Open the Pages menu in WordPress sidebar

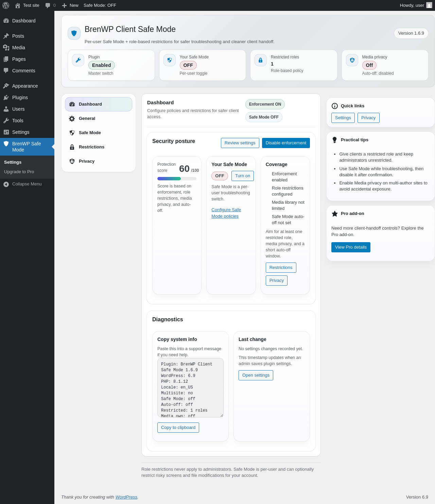pos(27,59)
